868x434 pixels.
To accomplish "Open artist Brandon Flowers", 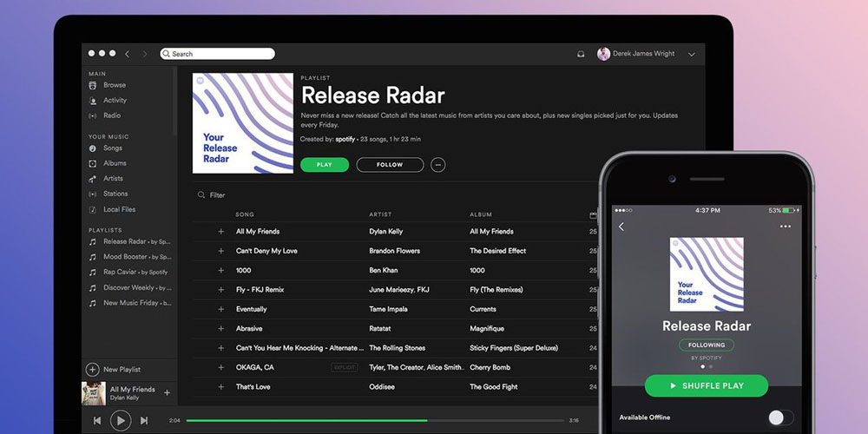I will [x=395, y=251].
